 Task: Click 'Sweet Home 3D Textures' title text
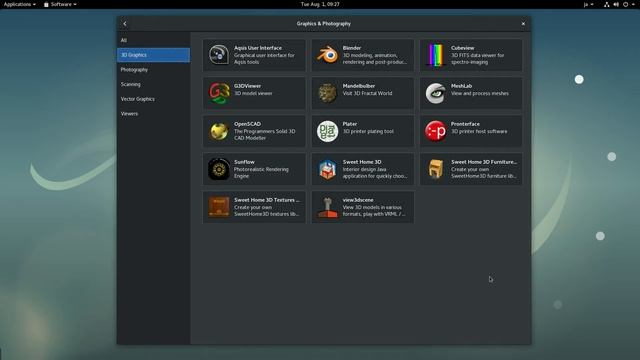point(267,200)
